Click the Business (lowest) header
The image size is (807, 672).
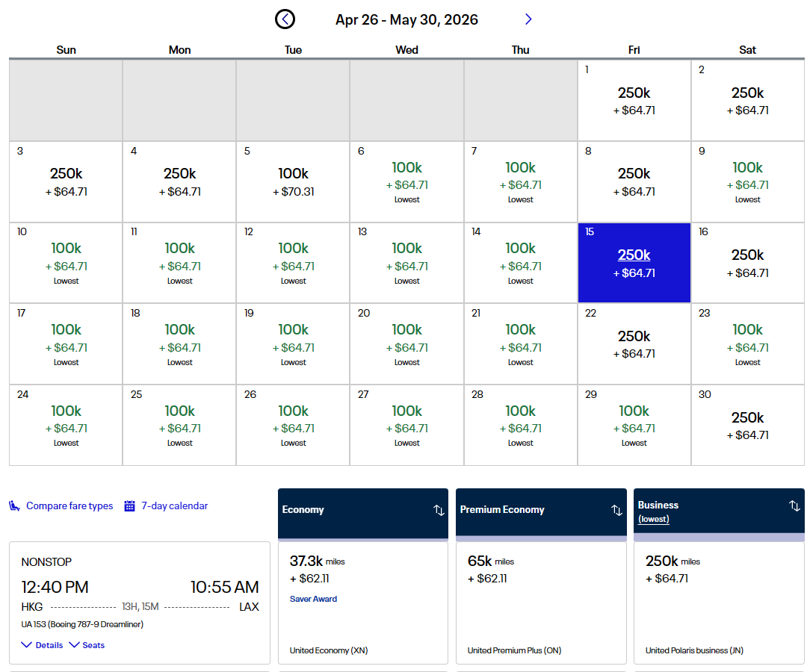point(658,511)
